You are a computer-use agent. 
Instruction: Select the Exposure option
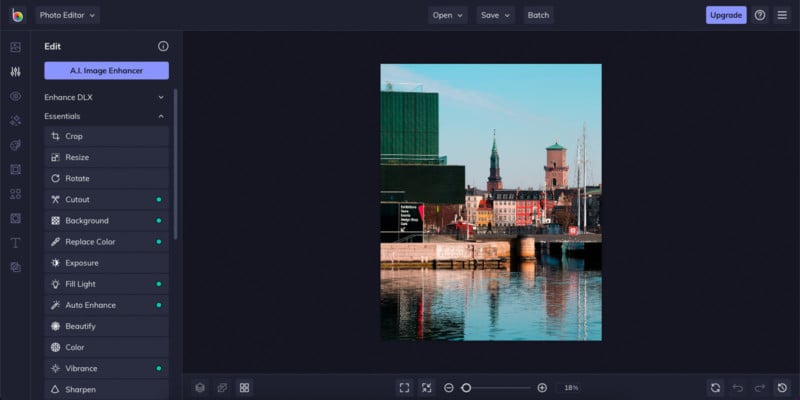pyautogui.click(x=106, y=263)
